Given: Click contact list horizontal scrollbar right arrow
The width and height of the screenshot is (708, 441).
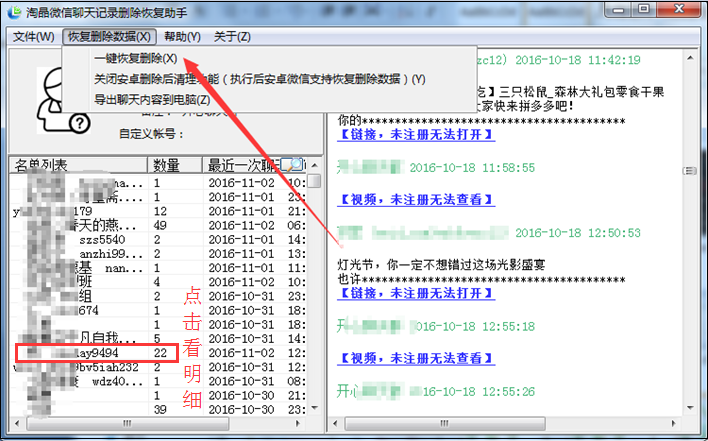Looking at the screenshot, I should coord(298,423).
